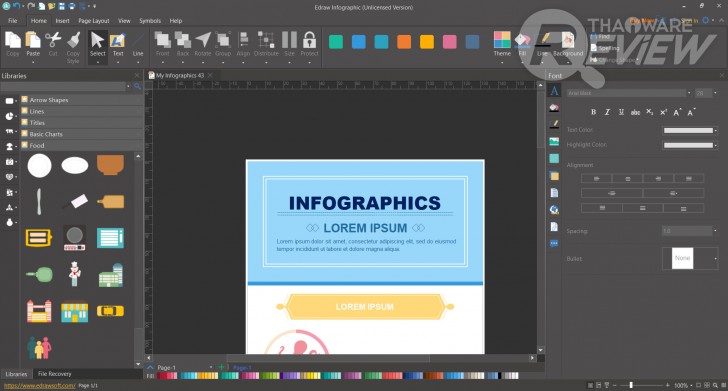Add the family people shape

pyautogui.click(x=39, y=348)
